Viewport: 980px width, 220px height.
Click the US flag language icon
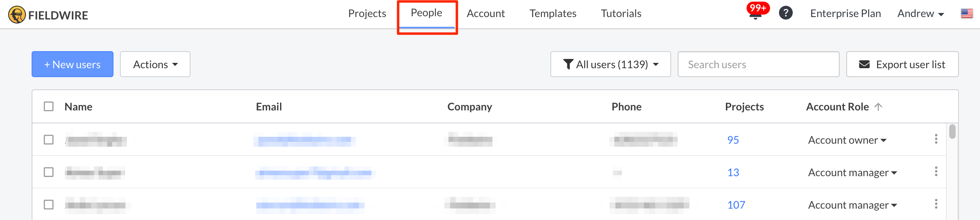point(967,13)
